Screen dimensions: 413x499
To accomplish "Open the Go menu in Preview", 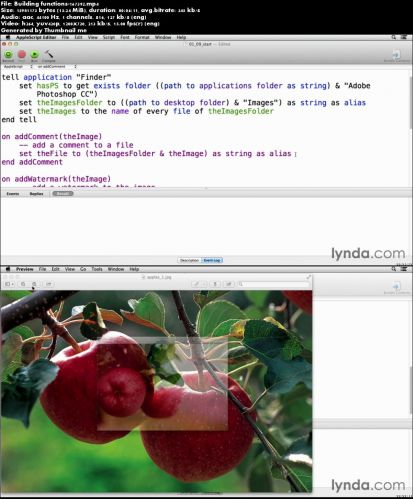I will click(83, 269).
